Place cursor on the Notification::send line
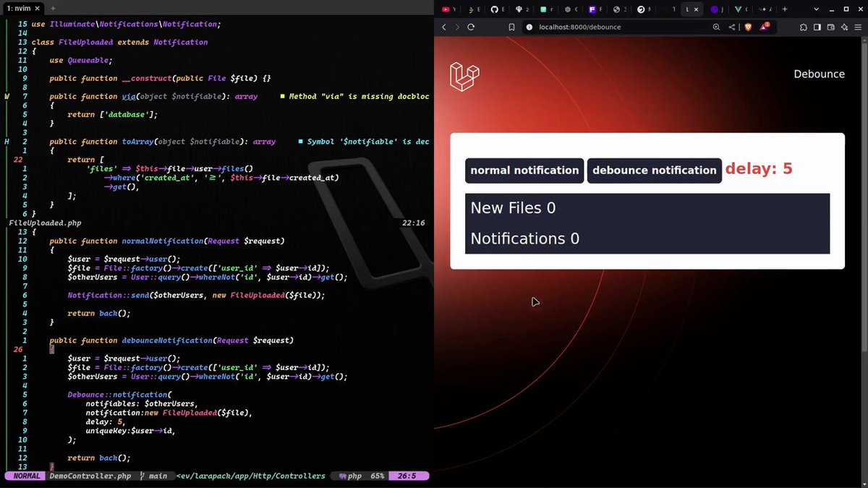The image size is (868, 488). 196,295
